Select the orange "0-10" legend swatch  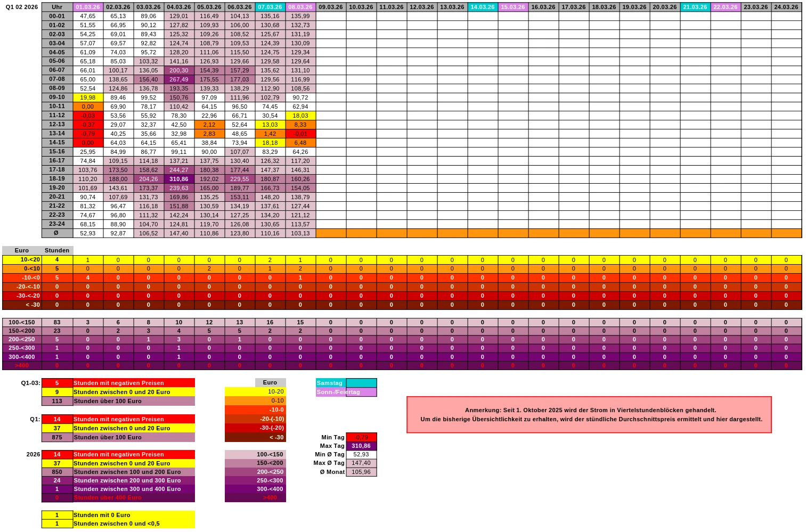(255, 400)
